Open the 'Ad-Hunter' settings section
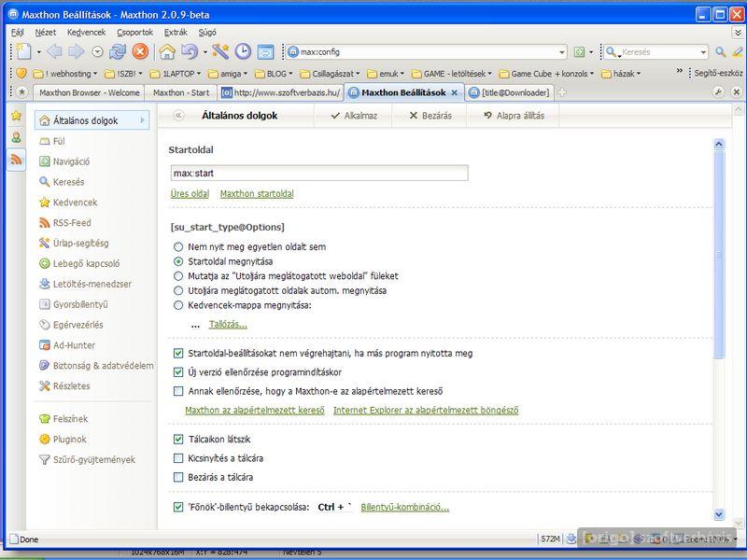 tap(67, 345)
